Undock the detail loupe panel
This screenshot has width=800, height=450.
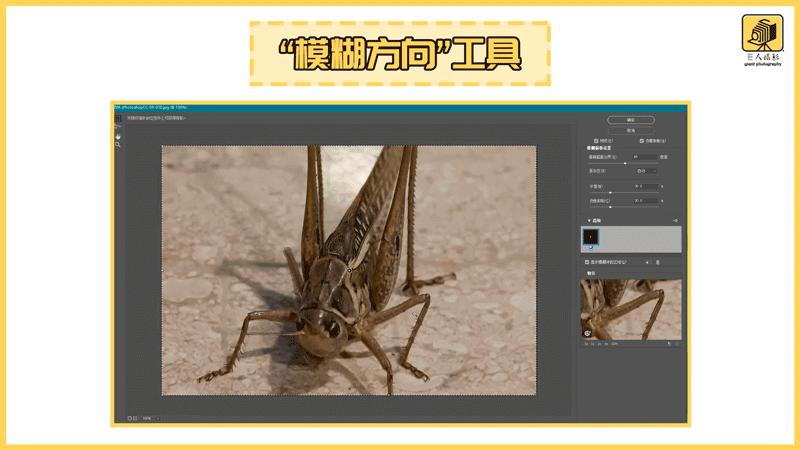(x=669, y=344)
